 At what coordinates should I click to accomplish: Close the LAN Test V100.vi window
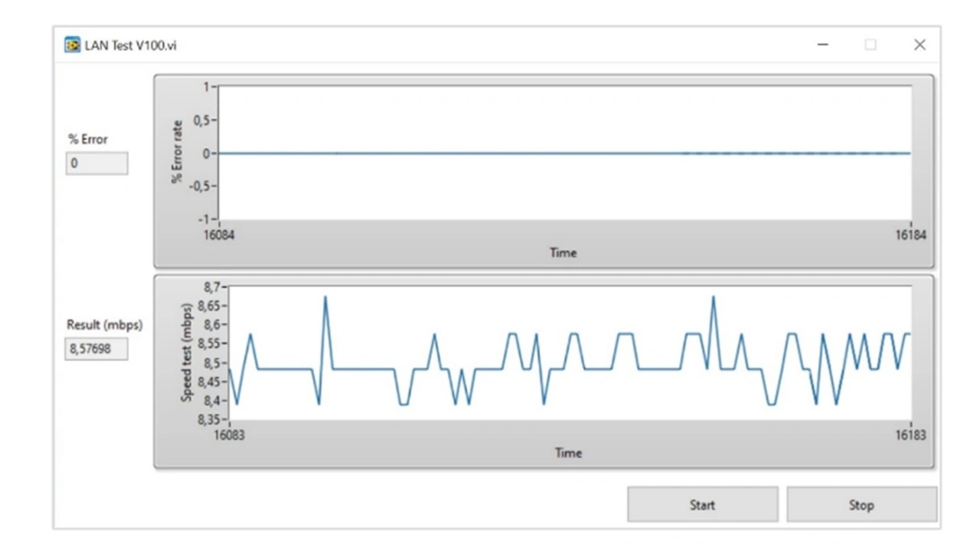920,45
